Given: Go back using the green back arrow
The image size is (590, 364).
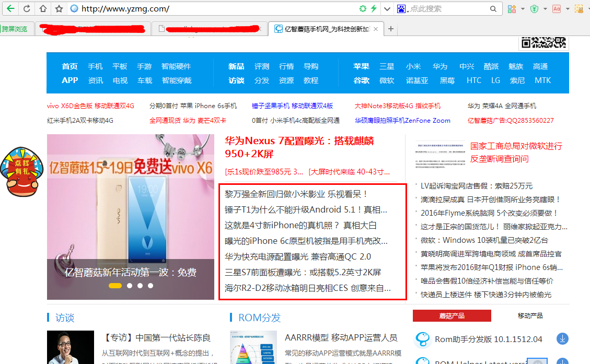Looking at the screenshot, I should [x=10, y=8].
